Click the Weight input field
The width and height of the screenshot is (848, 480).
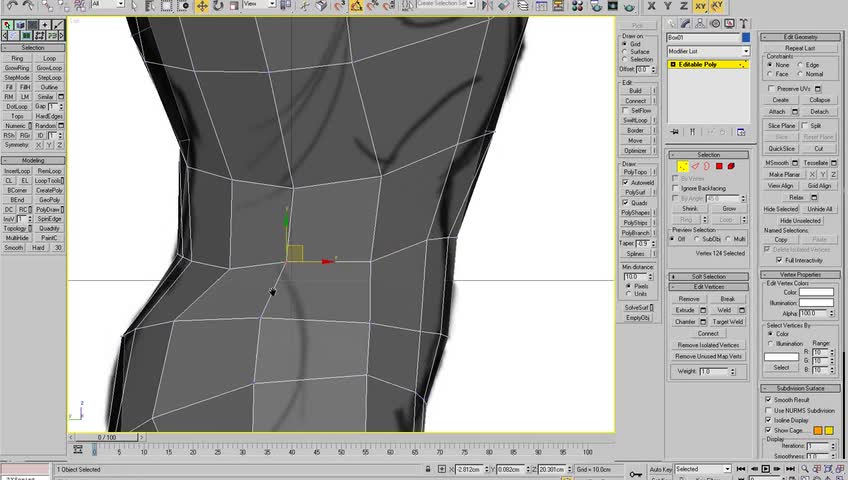[714, 371]
